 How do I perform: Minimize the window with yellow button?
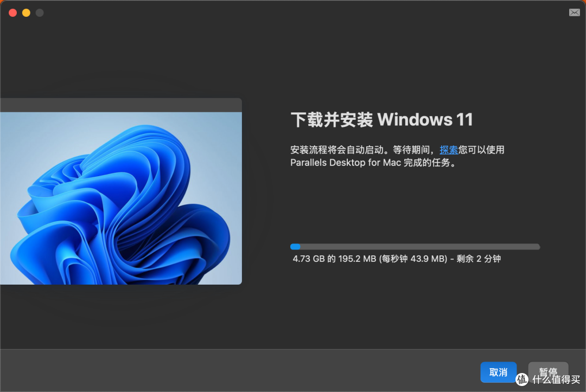coord(26,12)
